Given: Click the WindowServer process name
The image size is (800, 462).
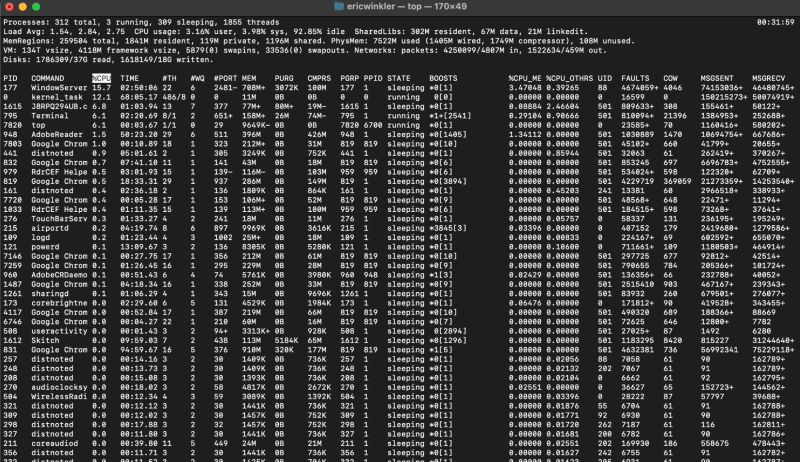Looking at the screenshot, I should [59, 88].
